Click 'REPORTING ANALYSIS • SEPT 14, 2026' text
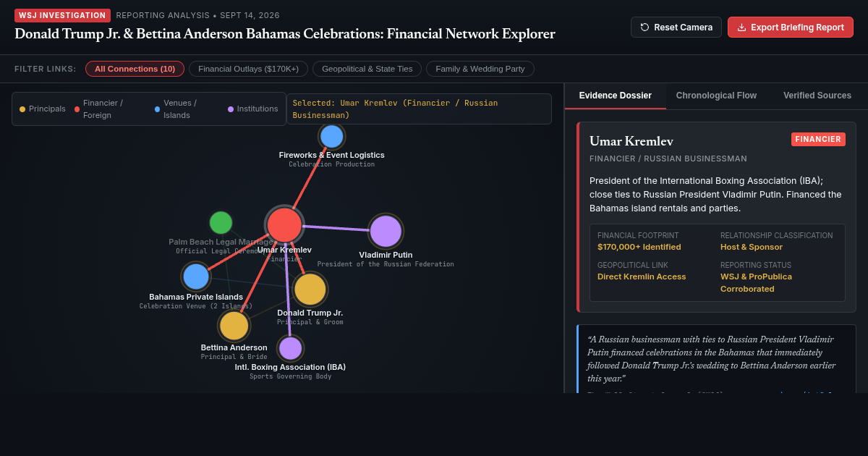868x456 pixels. pos(198,15)
